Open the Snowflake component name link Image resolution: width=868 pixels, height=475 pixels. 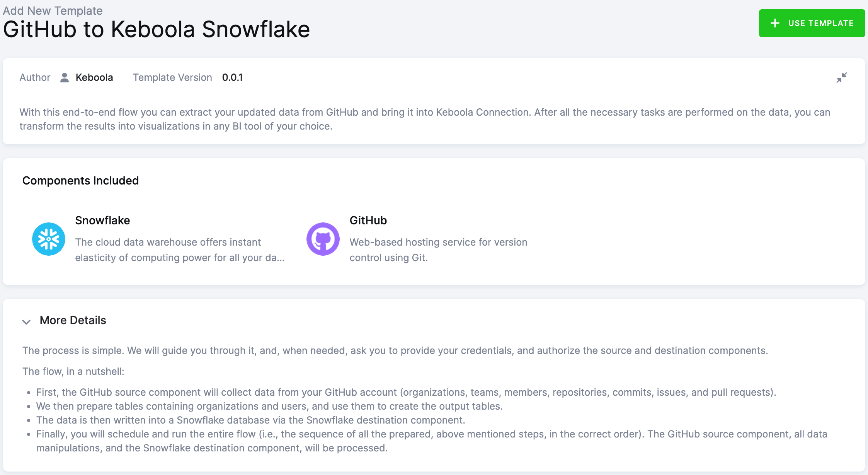pos(102,220)
